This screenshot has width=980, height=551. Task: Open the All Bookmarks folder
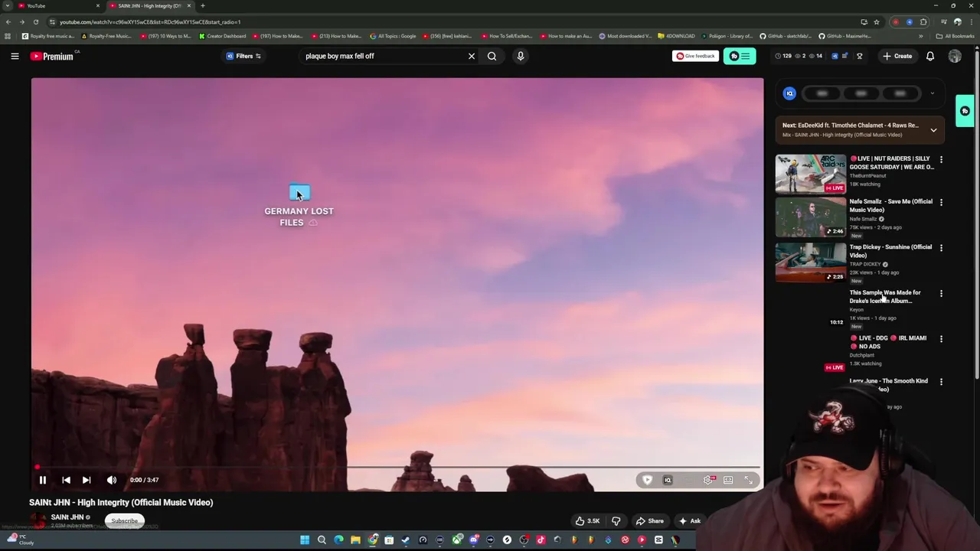(x=955, y=36)
